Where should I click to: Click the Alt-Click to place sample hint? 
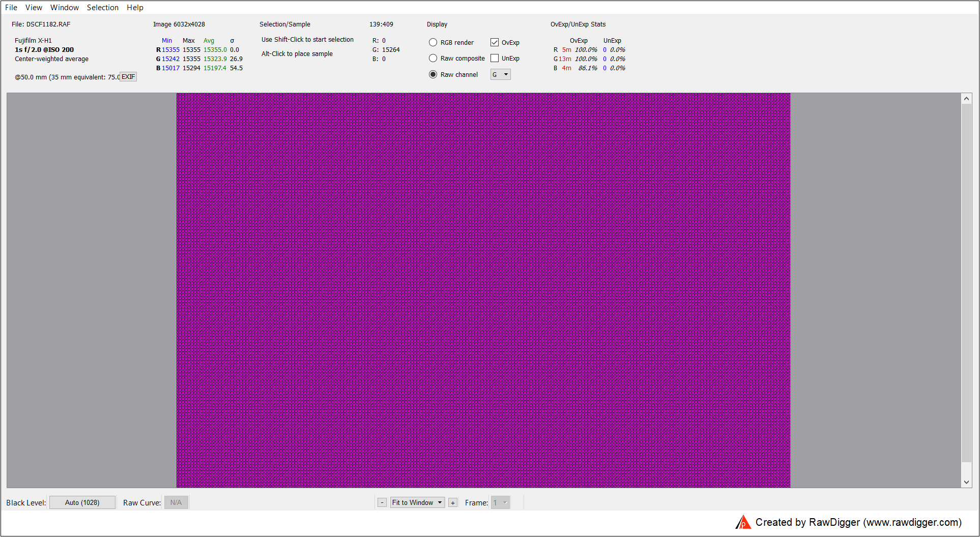297,54
